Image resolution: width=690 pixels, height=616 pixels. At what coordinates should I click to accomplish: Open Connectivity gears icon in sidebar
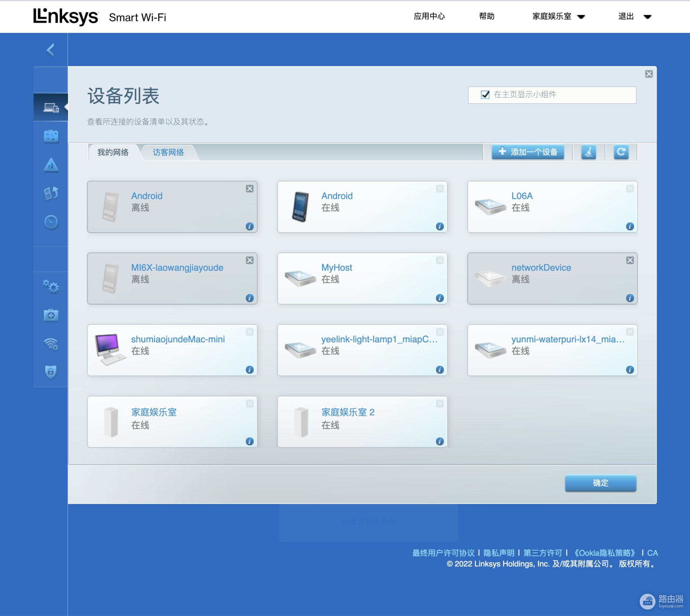click(x=51, y=287)
